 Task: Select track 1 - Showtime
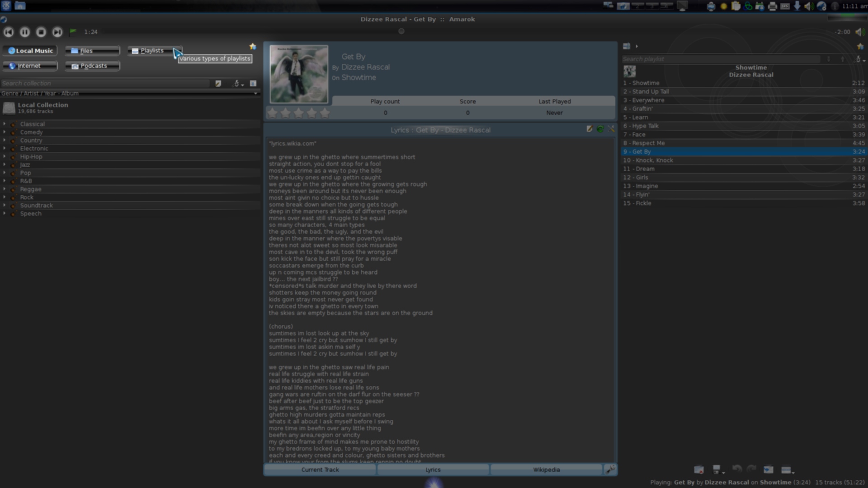coord(744,83)
